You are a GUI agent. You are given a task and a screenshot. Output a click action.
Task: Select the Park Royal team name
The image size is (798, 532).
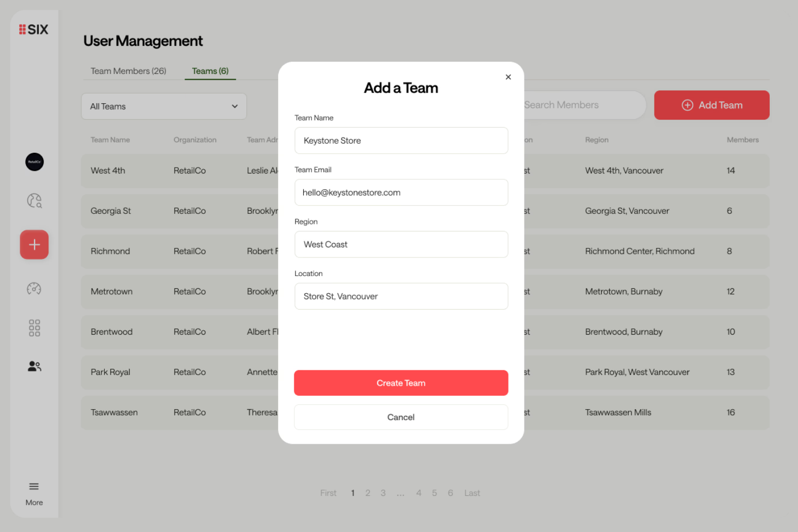[x=111, y=372]
